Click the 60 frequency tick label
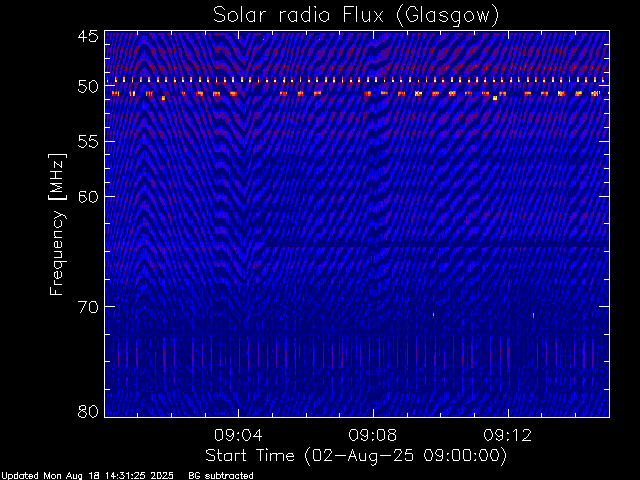640x480 pixels. [88, 197]
